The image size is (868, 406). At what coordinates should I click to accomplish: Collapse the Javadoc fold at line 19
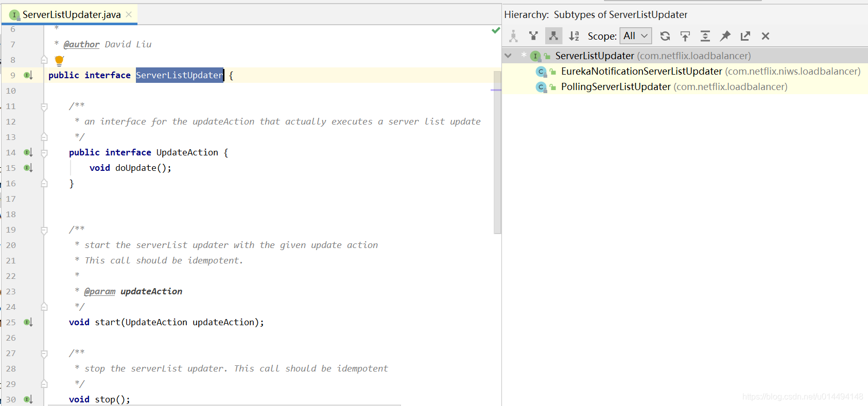[x=44, y=230]
